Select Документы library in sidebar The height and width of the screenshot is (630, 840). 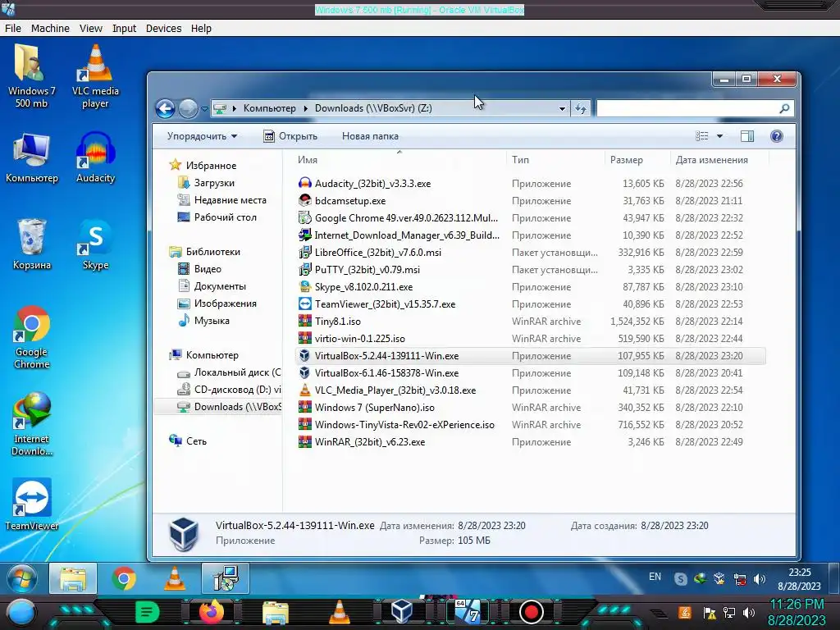212,286
